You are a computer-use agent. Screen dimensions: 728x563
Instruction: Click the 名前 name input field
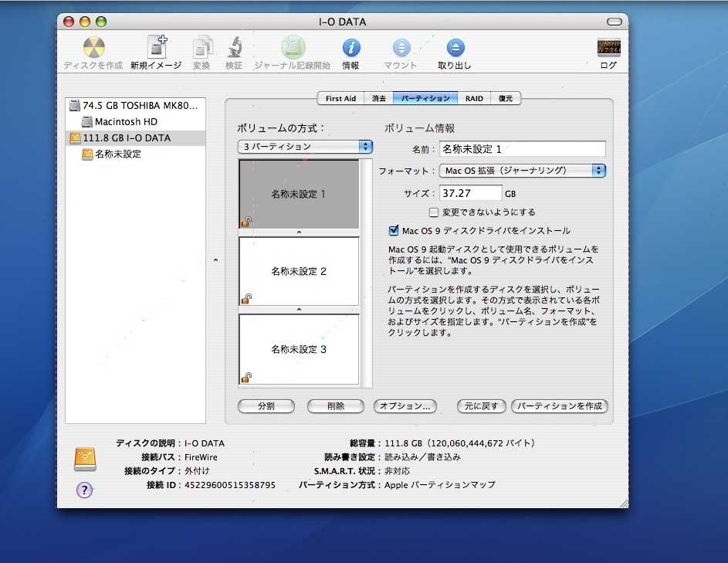click(x=523, y=149)
